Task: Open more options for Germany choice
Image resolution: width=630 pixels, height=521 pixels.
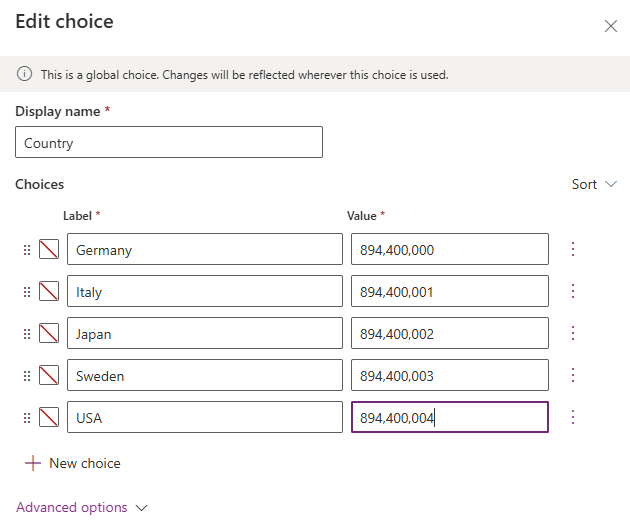Action: click(573, 249)
